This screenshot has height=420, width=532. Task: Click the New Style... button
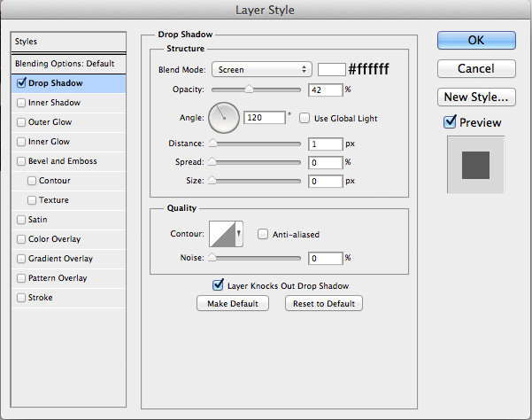coord(476,97)
